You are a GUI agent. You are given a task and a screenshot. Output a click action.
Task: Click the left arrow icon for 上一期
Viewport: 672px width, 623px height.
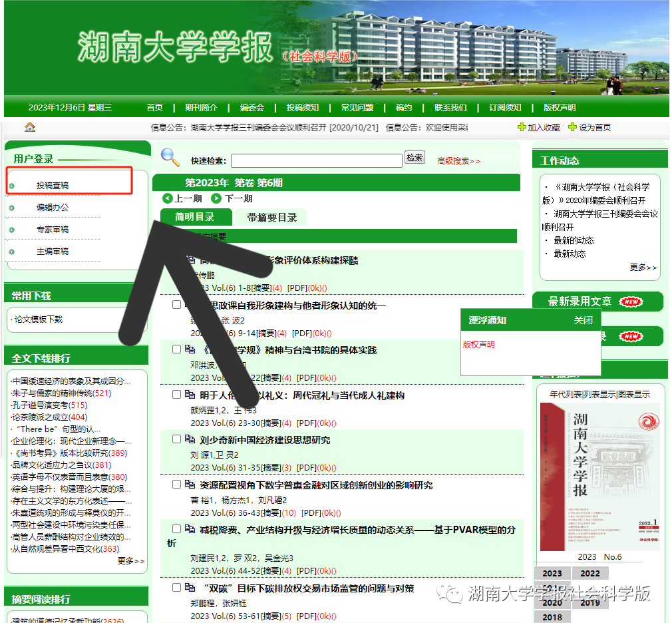(167, 198)
